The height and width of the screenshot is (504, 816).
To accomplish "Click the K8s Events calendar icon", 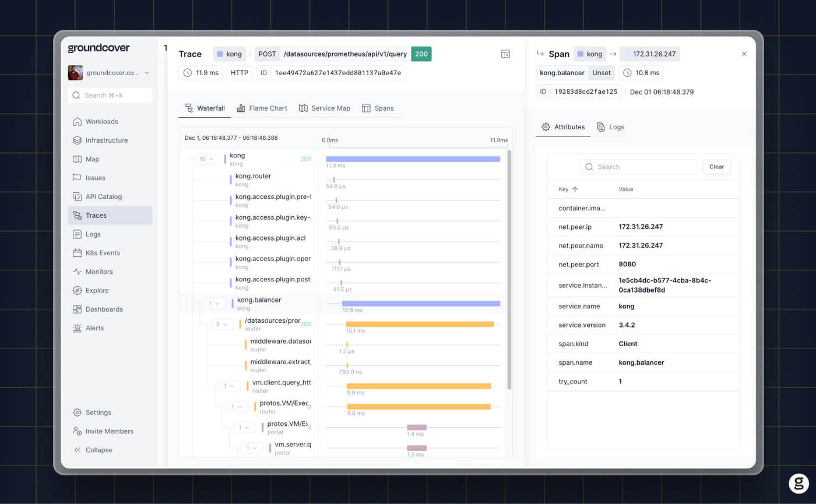I will pos(77,253).
